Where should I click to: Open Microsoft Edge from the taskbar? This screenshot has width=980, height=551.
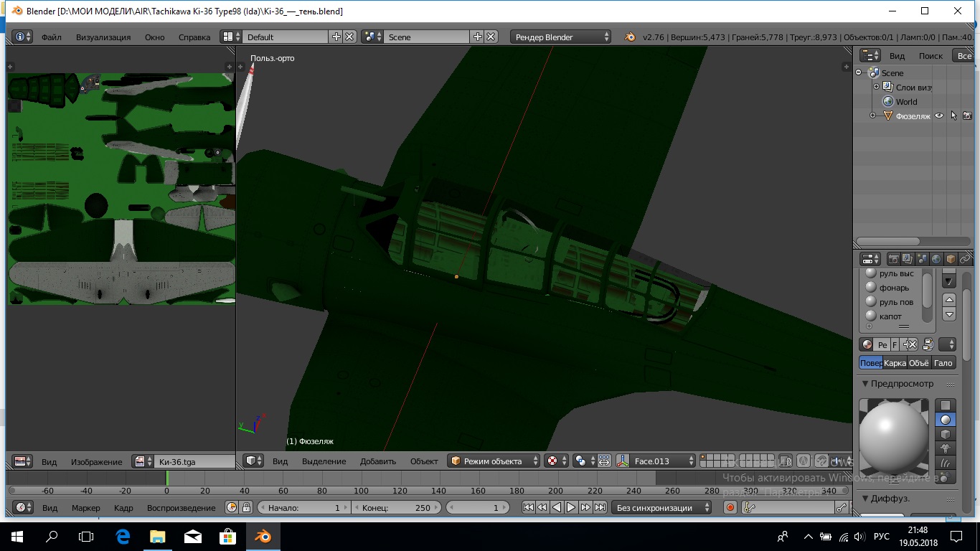(123, 536)
